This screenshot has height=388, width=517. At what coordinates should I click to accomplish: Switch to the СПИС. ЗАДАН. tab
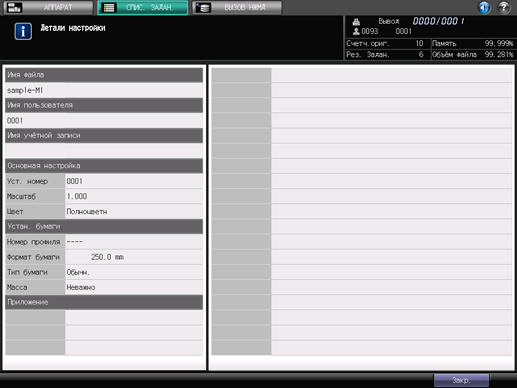click(143, 7)
